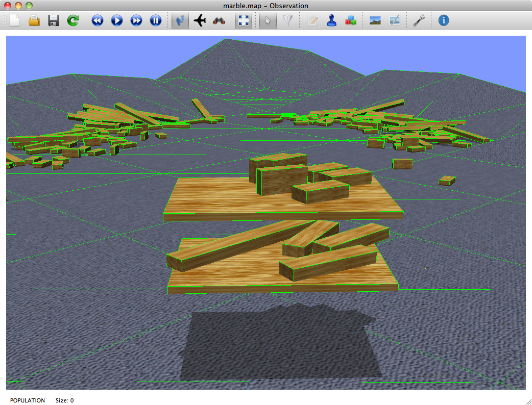Click the diamond gem tool icon
This screenshot has height=405, width=532.
287,20
